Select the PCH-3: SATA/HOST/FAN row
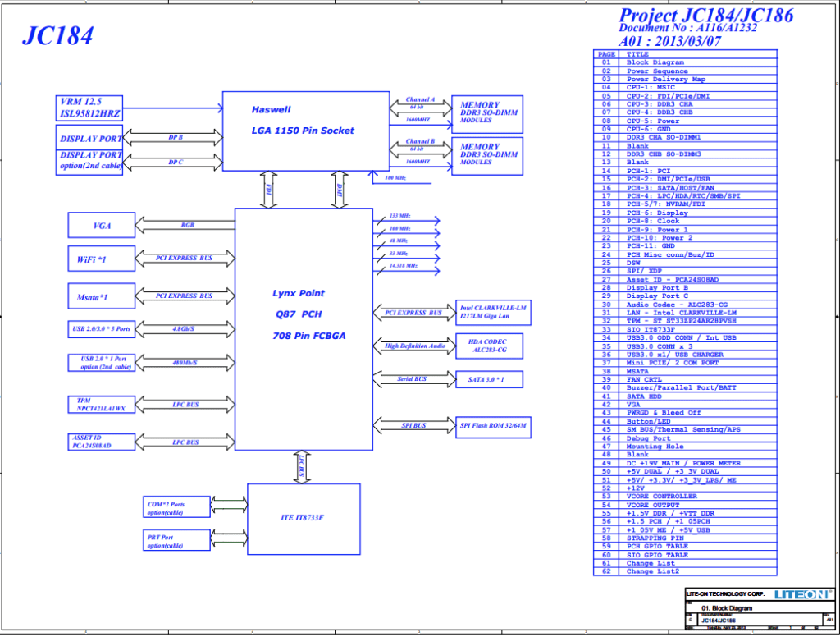Image resolution: width=840 pixels, height=637 pixels. tap(685, 188)
